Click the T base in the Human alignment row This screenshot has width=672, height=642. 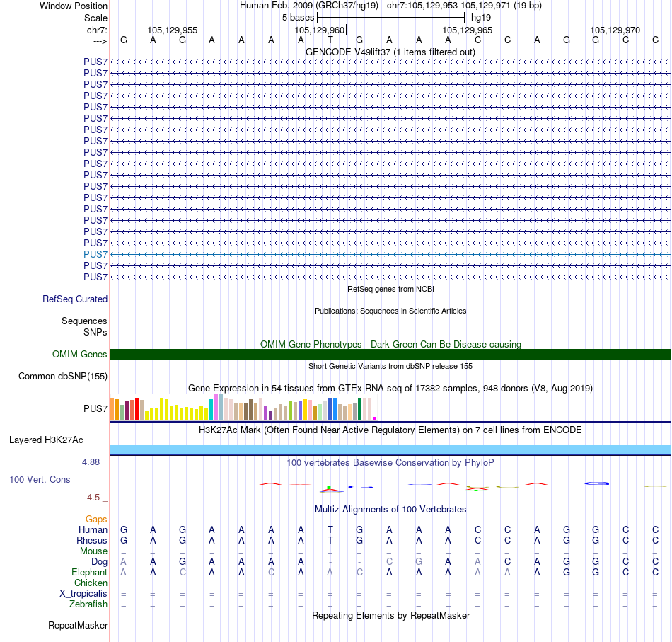(x=330, y=530)
